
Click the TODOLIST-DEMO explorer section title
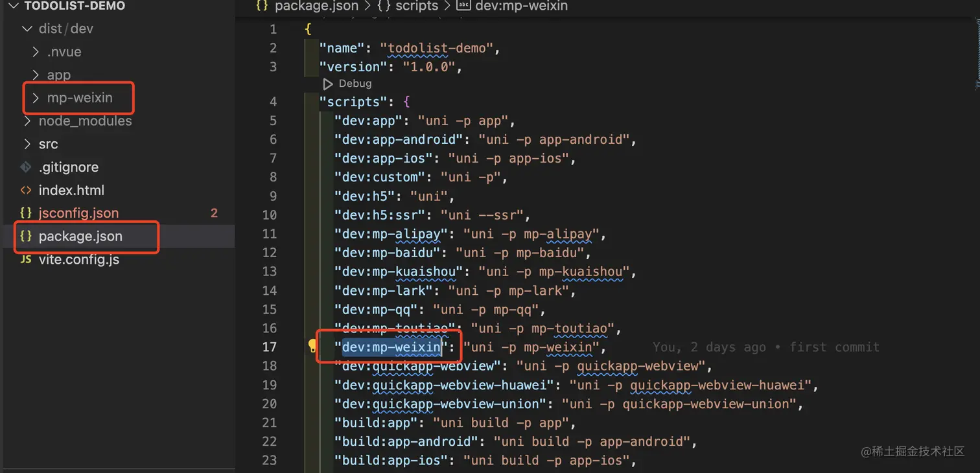click(x=75, y=6)
